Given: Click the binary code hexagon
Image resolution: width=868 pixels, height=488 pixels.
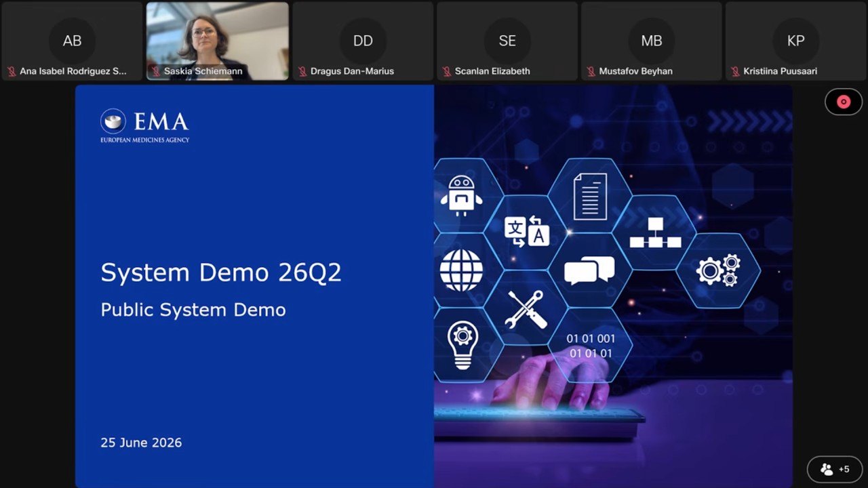Looking at the screenshot, I should 591,346.
